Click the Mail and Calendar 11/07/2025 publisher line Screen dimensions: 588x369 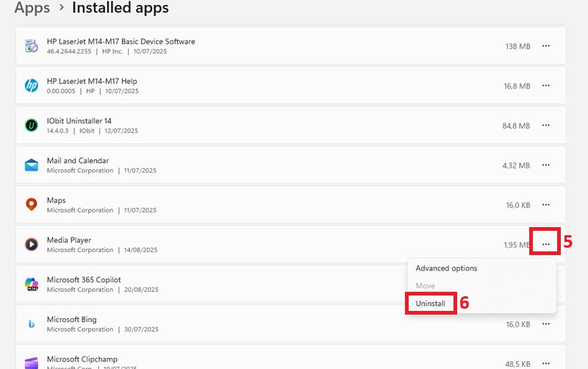pyautogui.click(x=101, y=171)
